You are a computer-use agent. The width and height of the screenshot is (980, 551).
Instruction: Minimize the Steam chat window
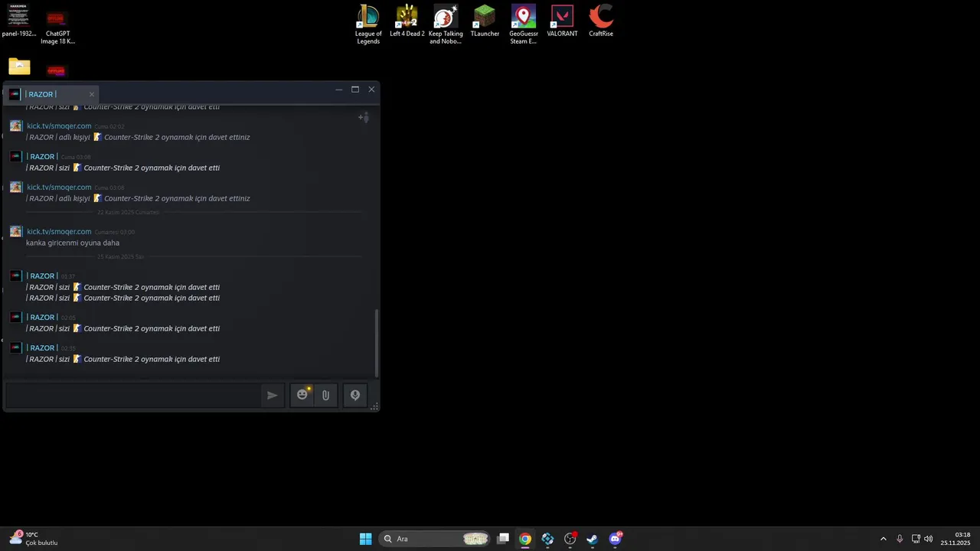pos(339,90)
